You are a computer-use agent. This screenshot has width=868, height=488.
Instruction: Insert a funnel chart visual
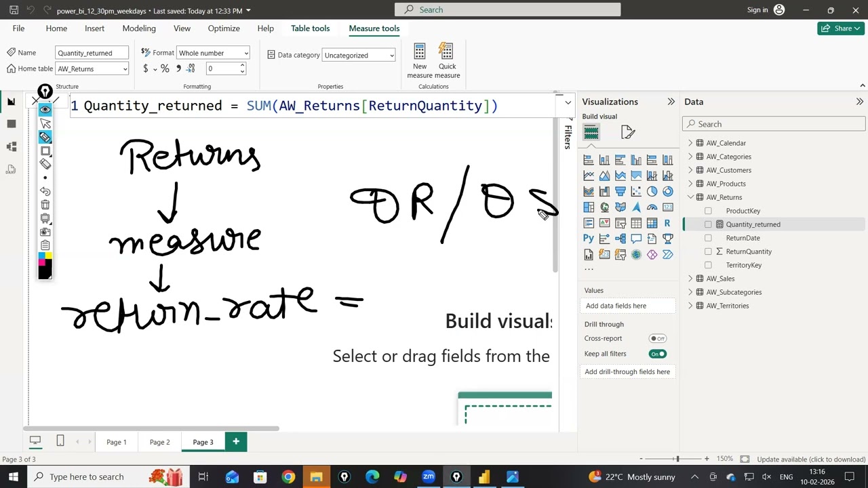pos(620,191)
